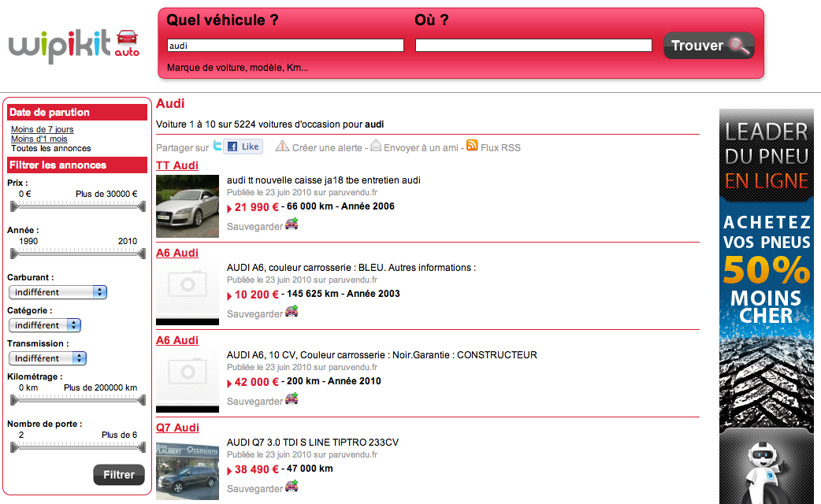
Task: Click the Kilométrage slider minimum handle
Action: [14, 400]
